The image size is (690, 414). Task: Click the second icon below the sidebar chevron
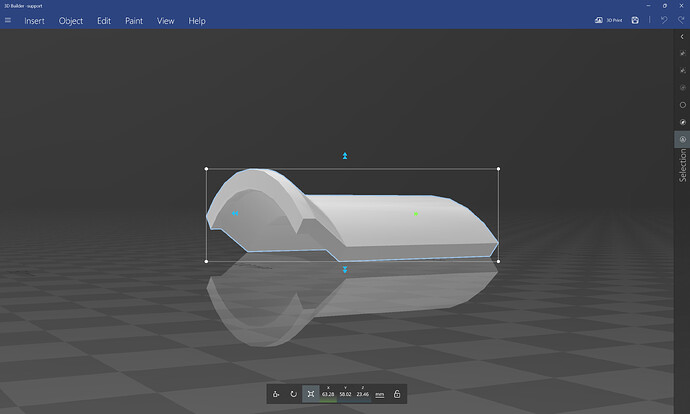coord(683,70)
